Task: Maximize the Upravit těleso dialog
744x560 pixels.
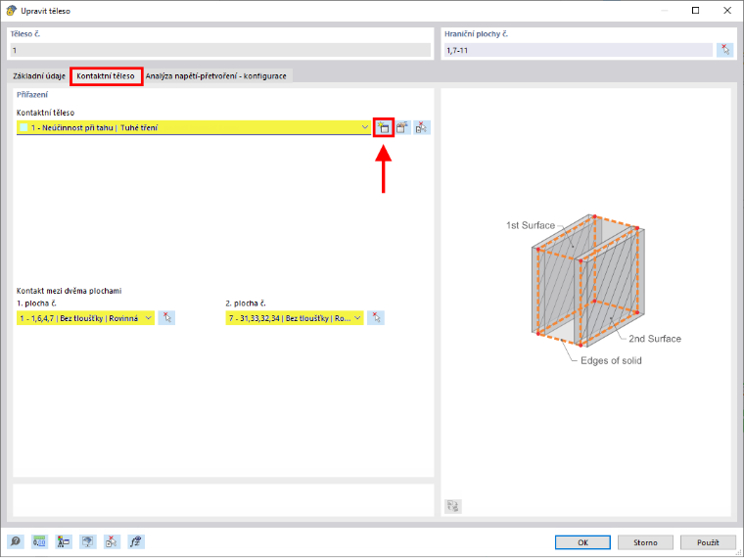Action: [696, 11]
